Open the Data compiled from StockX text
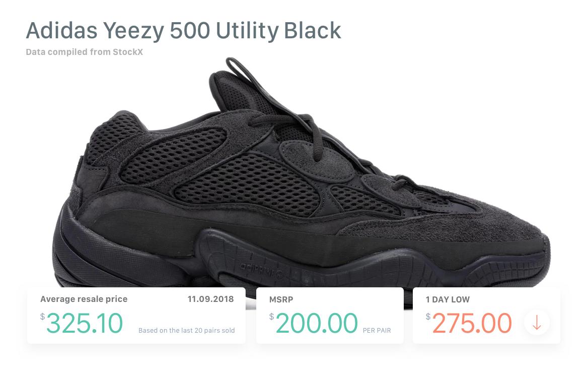588x370 pixels. [x=84, y=52]
